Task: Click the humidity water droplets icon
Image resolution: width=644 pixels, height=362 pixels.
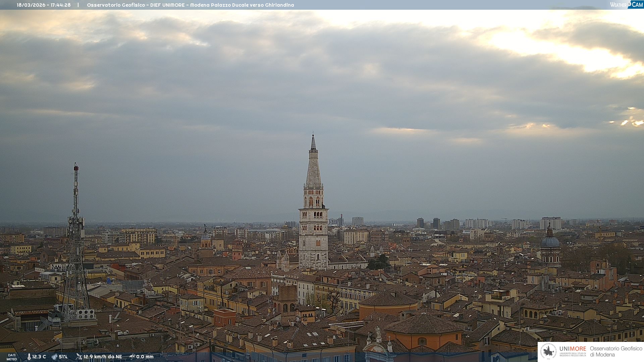Action: pos(54,357)
